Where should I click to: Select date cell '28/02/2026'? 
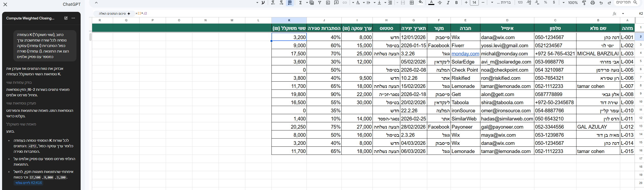pos(414,127)
